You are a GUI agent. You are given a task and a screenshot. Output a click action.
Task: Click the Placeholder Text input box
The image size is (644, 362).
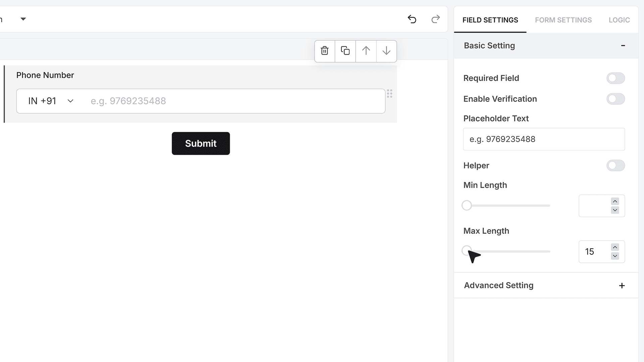pos(544,139)
